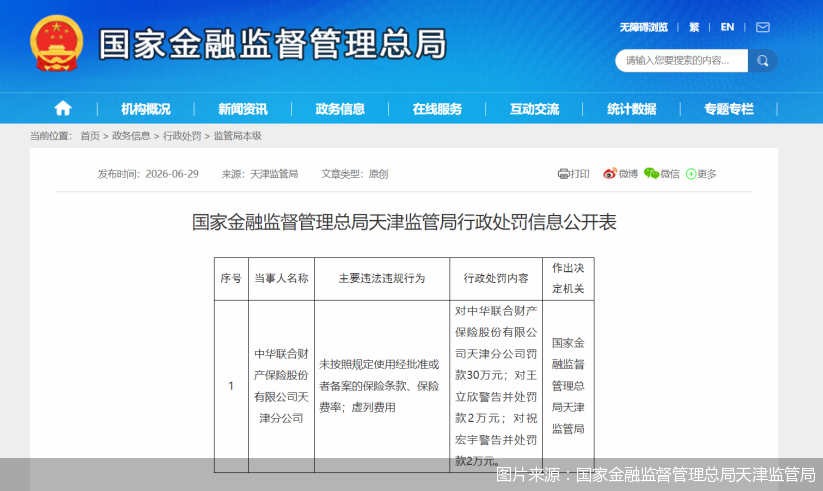Click the party name cell 中华联合财产保险
This screenshot has width=823, height=491.
coord(281,386)
